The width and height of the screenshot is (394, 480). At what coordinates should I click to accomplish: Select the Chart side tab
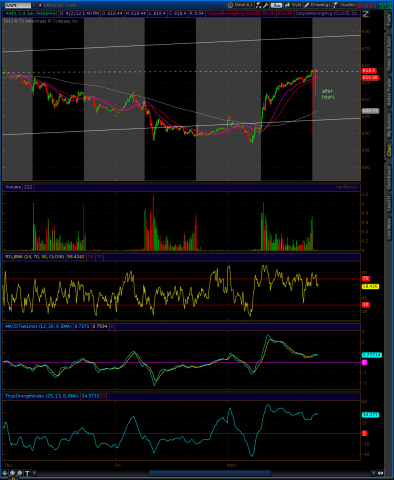pos(389,150)
